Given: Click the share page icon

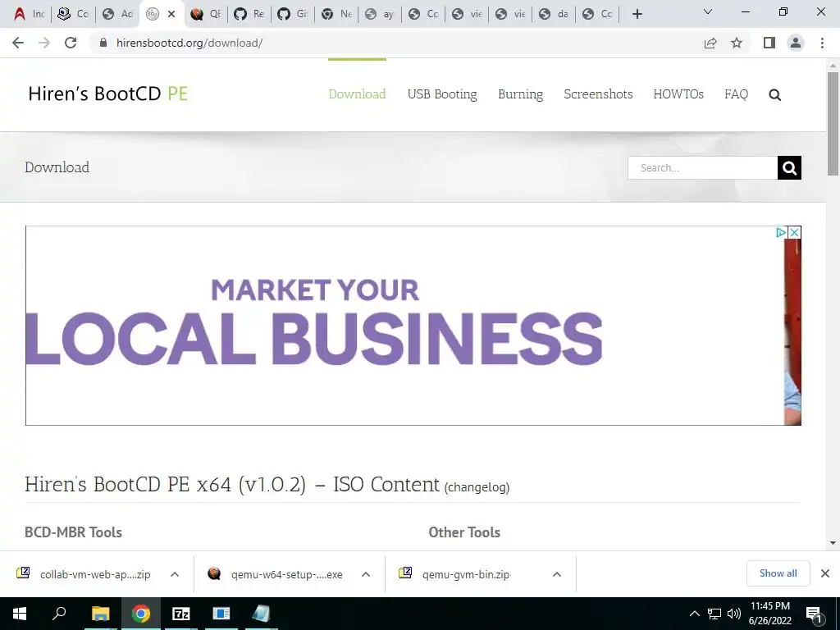Looking at the screenshot, I should [x=710, y=43].
